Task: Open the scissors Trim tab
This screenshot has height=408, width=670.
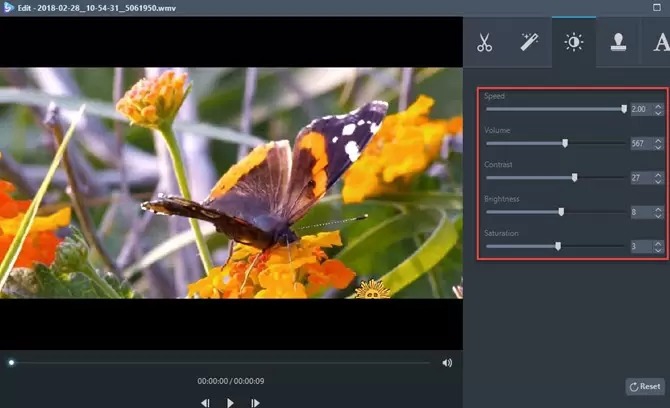Action: 484,43
